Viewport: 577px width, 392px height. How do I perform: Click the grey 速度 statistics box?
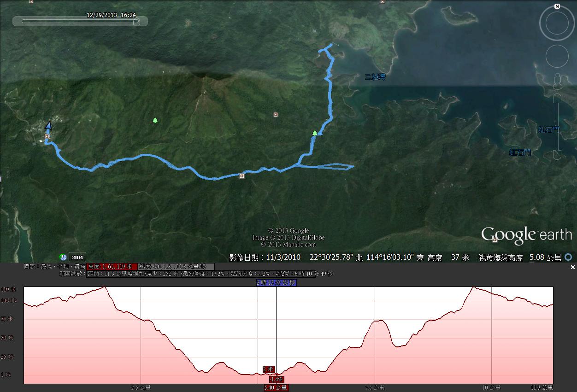(x=176, y=266)
